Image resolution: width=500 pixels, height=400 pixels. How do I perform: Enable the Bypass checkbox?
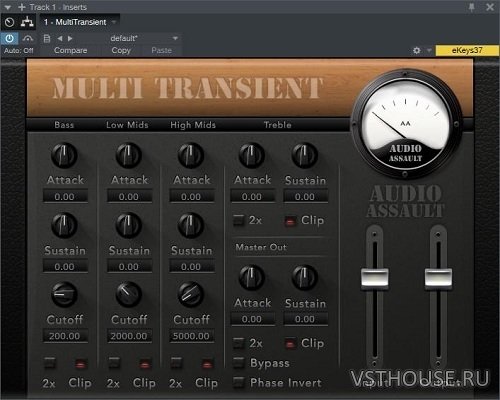coord(238,362)
